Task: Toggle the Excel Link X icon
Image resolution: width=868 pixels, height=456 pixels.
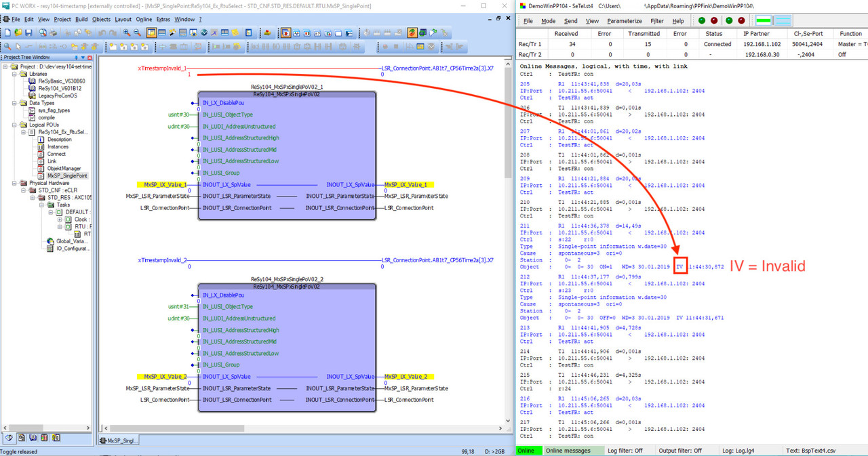Action: pos(214,33)
